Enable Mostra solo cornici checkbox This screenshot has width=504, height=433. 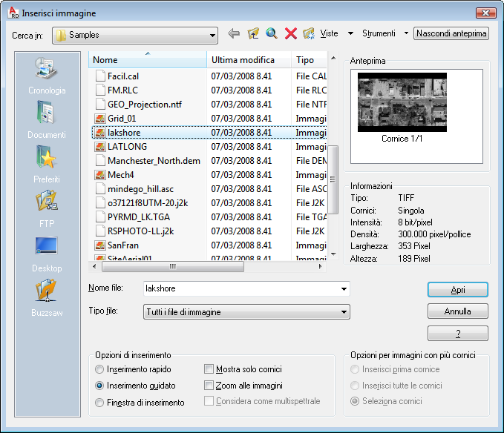[209, 369]
